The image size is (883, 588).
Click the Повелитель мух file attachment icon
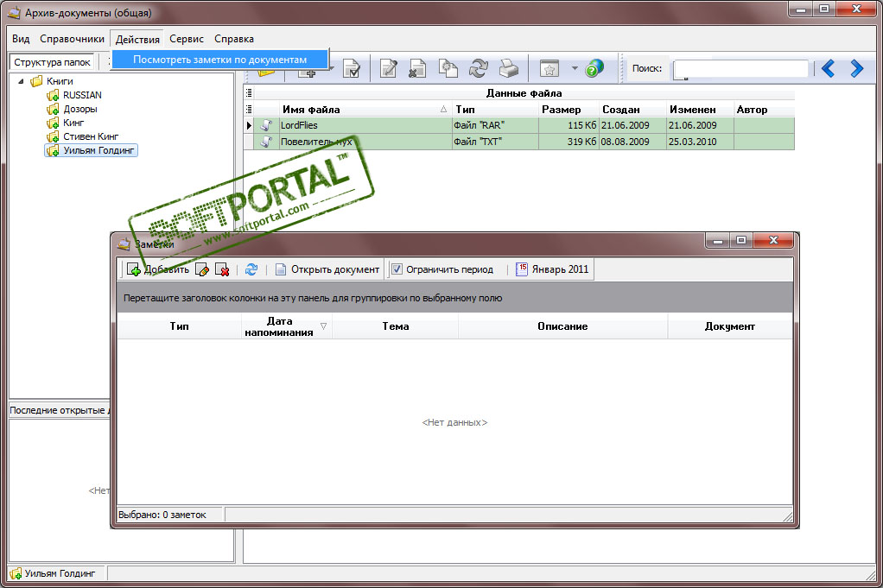click(x=266, y=142)
